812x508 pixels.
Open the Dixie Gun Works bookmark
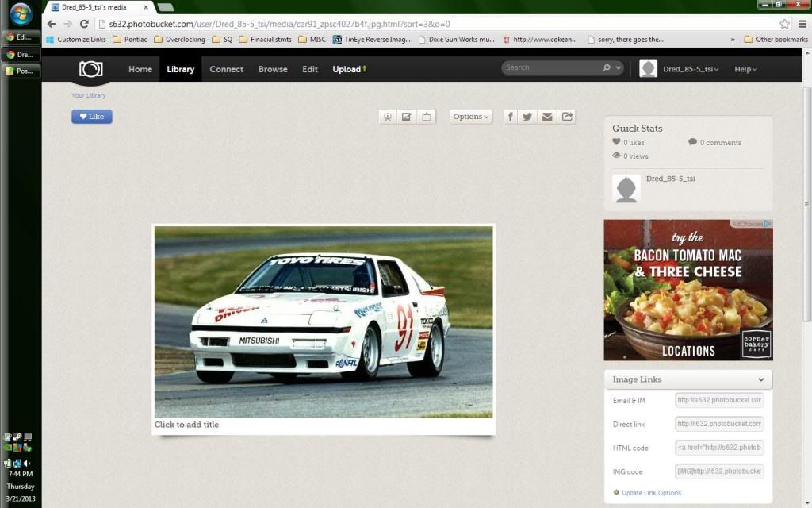[456, 40]
